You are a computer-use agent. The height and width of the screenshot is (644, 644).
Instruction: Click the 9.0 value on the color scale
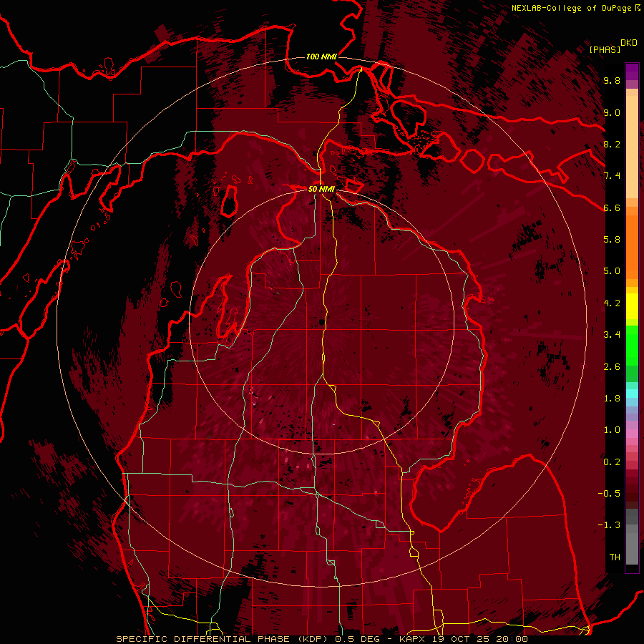point(612,112)
